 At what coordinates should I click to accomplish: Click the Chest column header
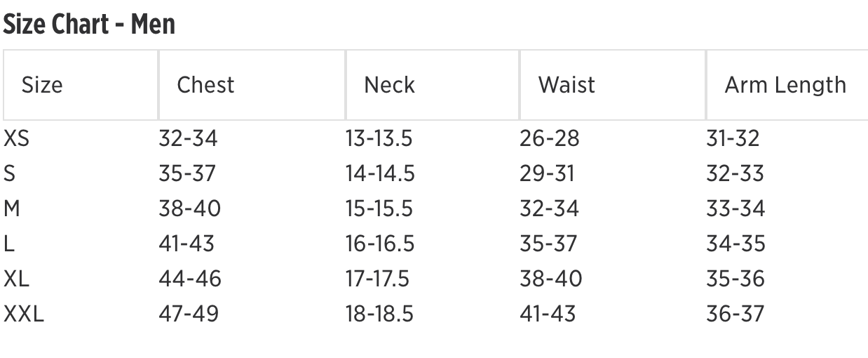205,85
